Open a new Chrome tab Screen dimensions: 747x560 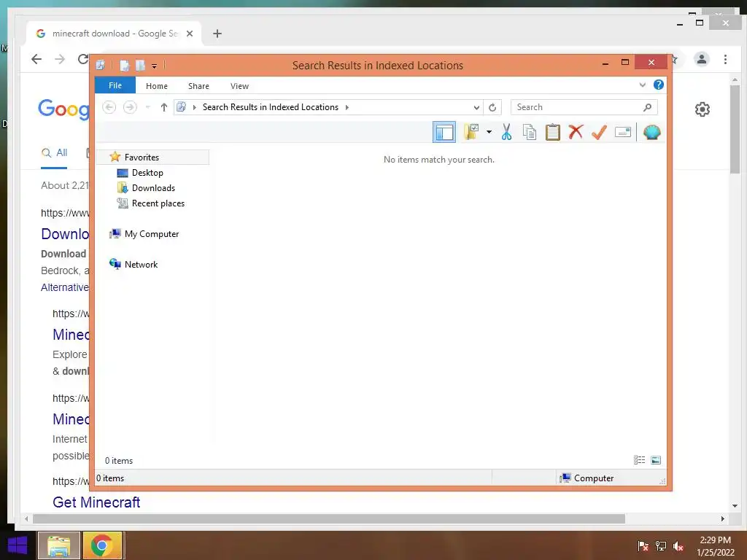pyautogui.click(x=217, y=34)
